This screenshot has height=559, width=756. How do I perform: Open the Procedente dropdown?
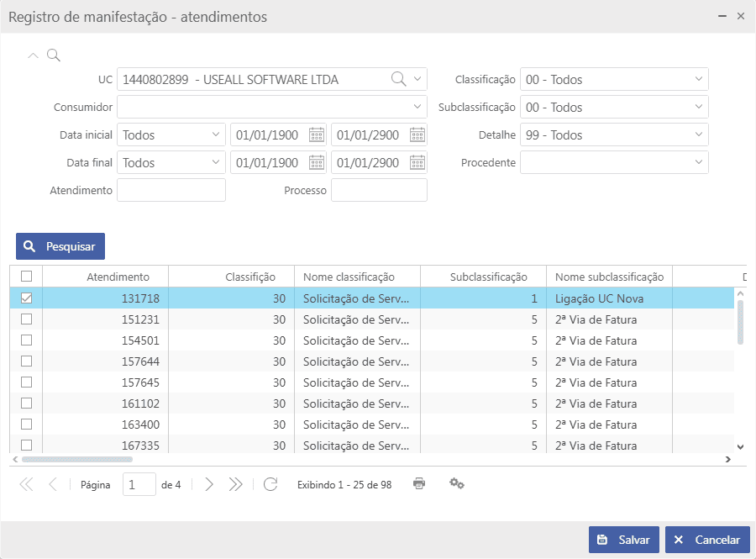699,162
